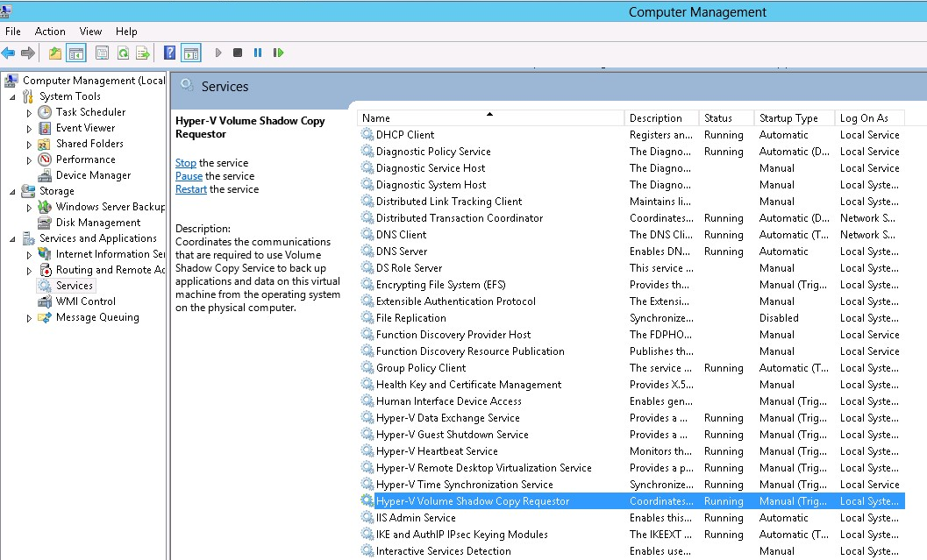Open the Action menu

50,32
